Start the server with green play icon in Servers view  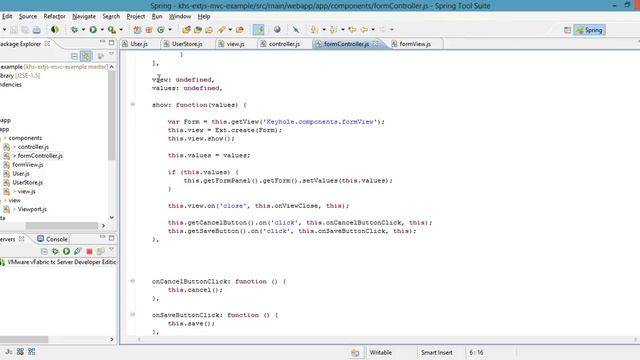pos(66,251)
